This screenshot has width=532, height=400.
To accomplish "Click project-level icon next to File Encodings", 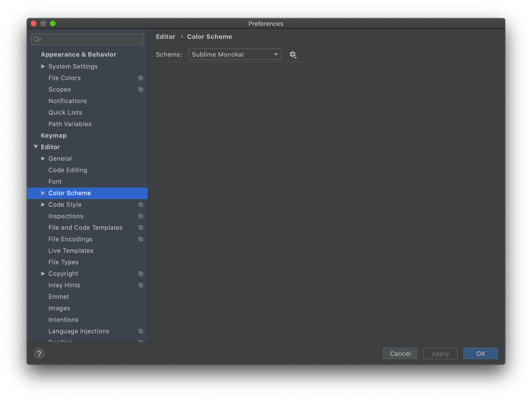I will 141,239.
